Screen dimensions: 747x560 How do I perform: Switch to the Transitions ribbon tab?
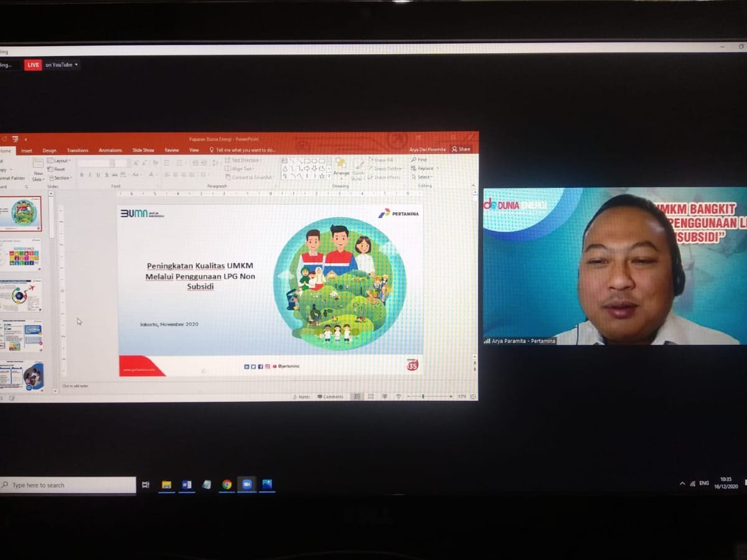pyautogui.click(x=78, y=150)
